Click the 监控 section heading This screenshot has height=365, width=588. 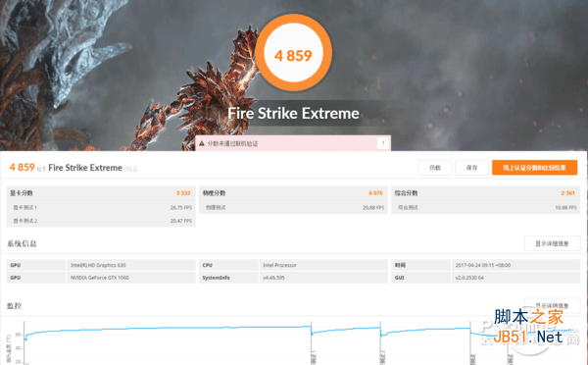pos(15,306)
